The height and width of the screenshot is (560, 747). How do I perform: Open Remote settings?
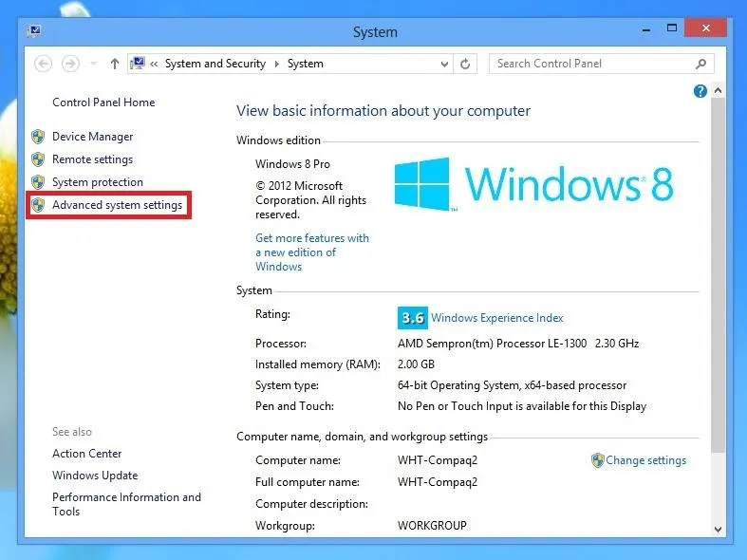(92, 159)
